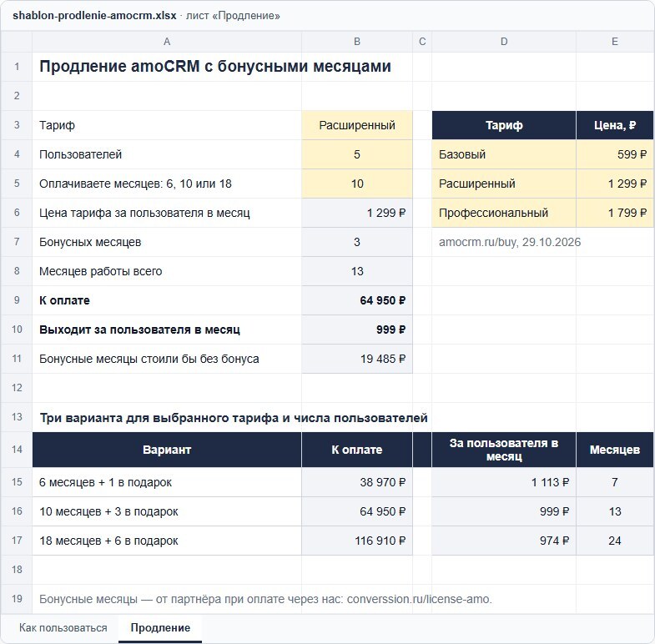Viewport: 655px width, 644px height.
Task: Select the «Продление» sheet tab
Action: [x=160, y=627]
